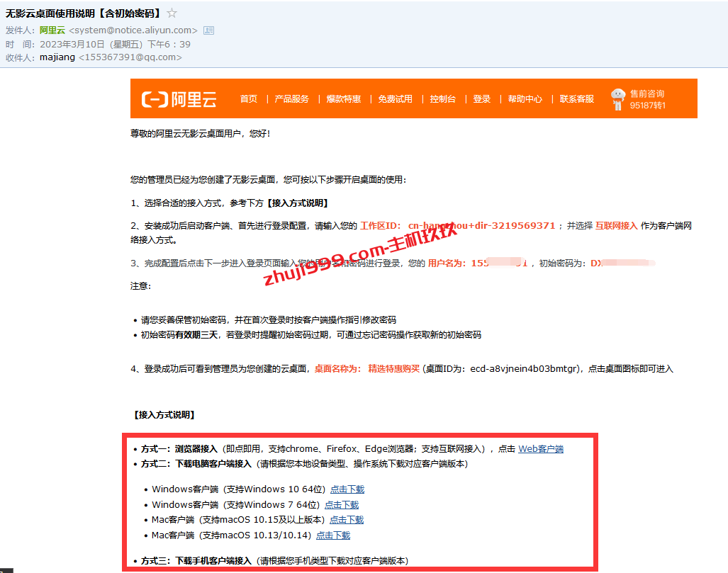Open the 产品服务 banner menu item

[x=292, y=99]
